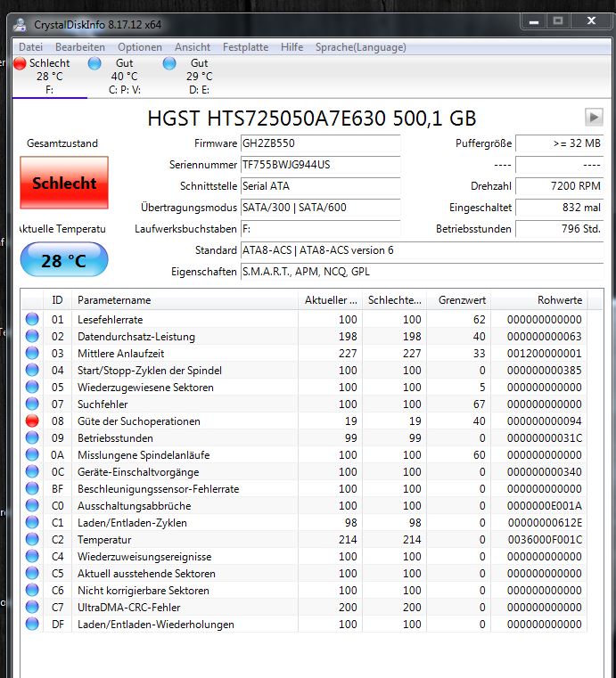Click the red status icon for attribute 08

pyautogui.click(x=32, y=421)
